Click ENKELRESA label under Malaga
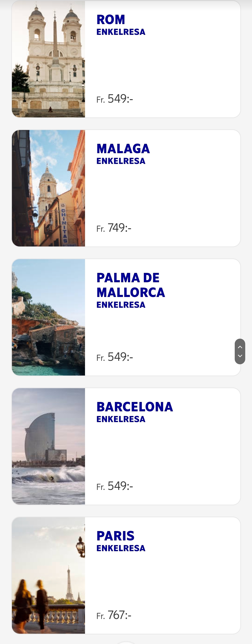This screenshot has width=252, height=644. tap(121, 161)
